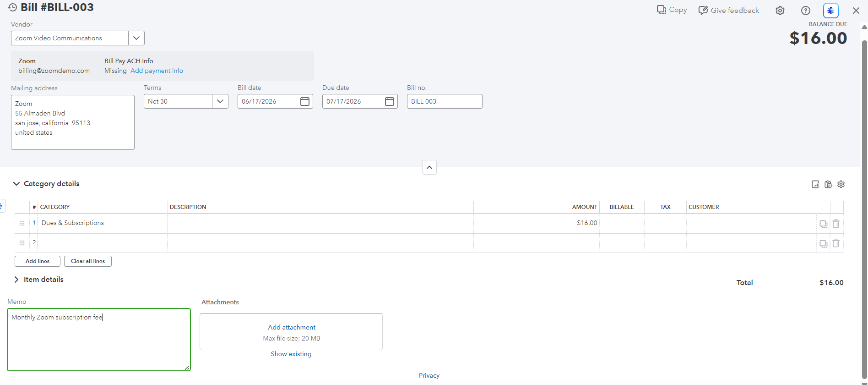This screenshot has height=385, width=868.
Task: Click the Add lines button
Action: click(38, 261)
